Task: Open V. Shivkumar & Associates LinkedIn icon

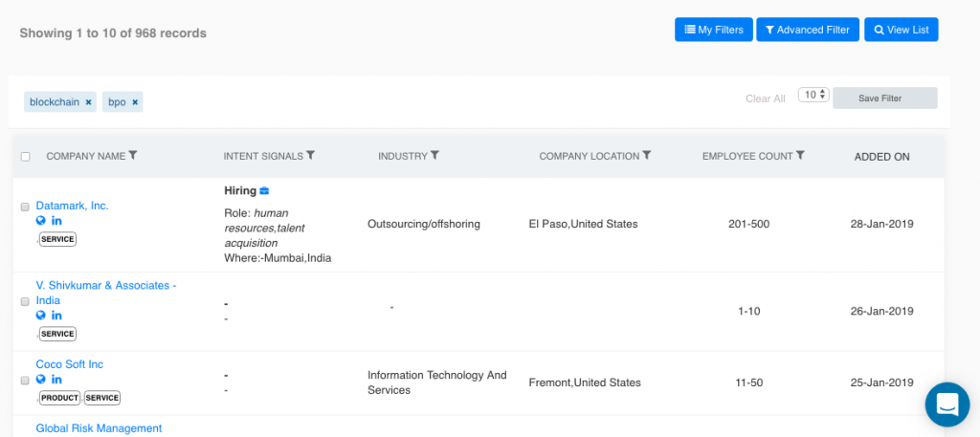Action: click(x=56, y=316)
